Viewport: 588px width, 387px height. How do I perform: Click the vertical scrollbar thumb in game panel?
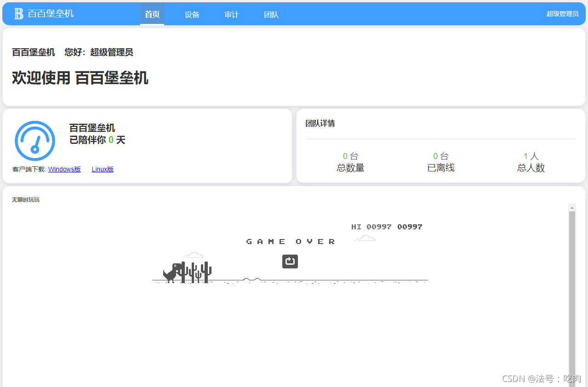click(572, 299)
